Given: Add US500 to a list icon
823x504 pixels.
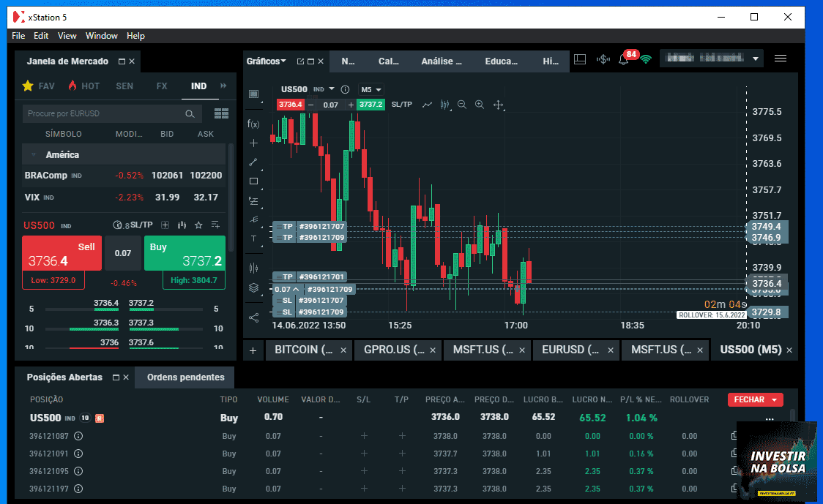Looking at the screenshot, I should [x=215, y=225].
